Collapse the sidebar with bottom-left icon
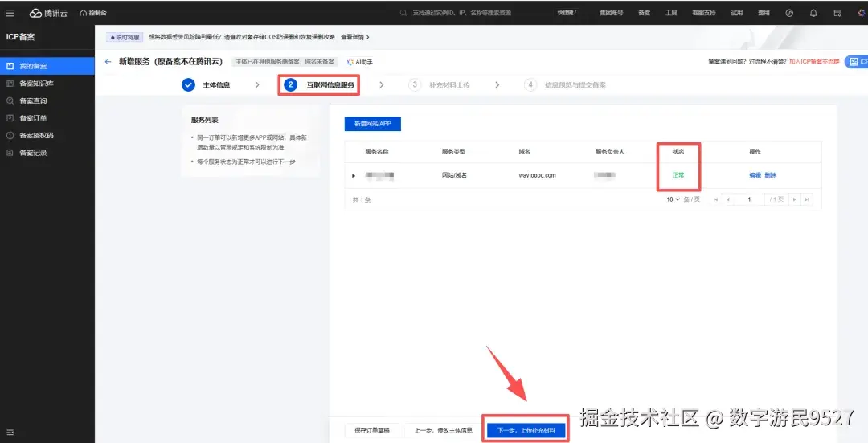This screenshot has width=868, height=443. [x=10, y=433]
